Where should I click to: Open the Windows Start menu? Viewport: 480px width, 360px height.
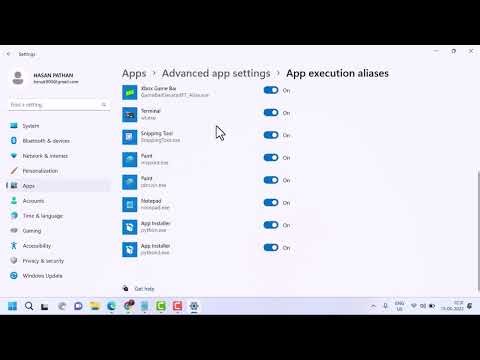click(12, 306)
